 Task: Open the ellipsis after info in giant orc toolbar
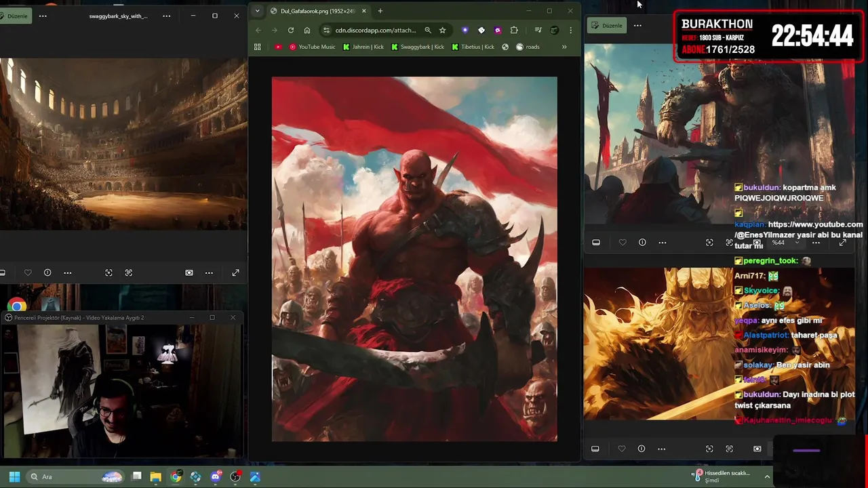(x=663, y=242)
